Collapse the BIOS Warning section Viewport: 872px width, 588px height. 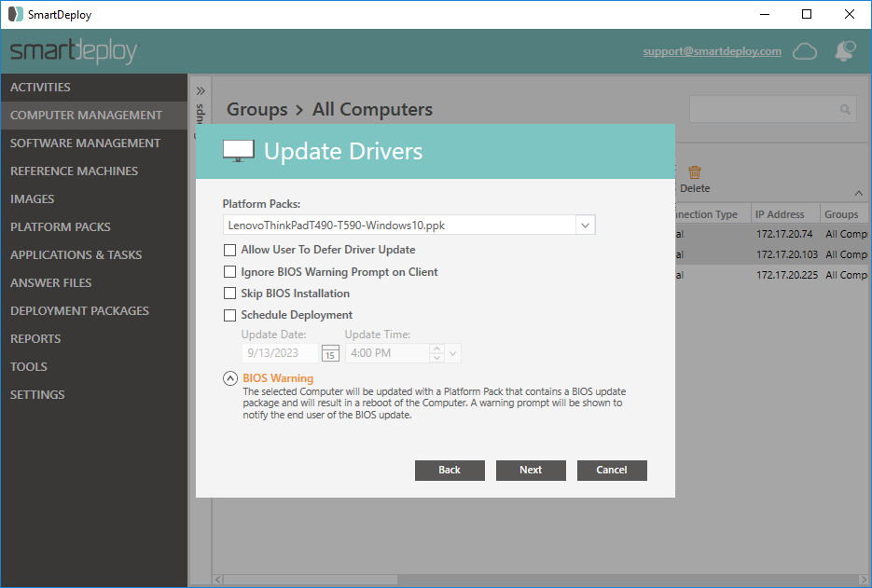[230, 378]
